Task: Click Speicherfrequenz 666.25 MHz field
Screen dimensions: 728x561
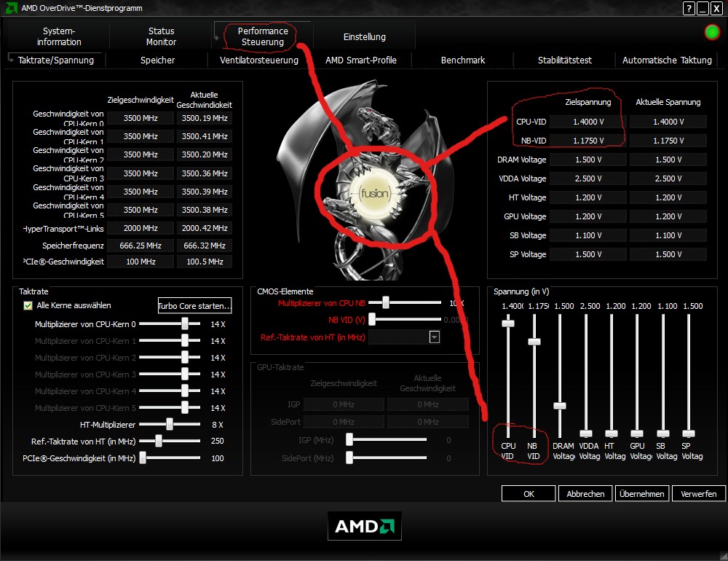Action: [141, 246]
